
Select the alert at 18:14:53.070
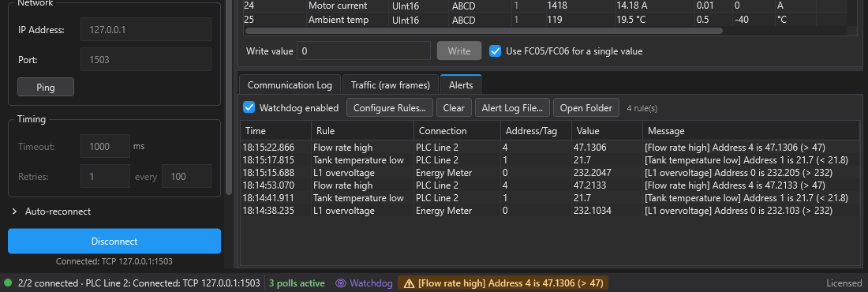550,185
